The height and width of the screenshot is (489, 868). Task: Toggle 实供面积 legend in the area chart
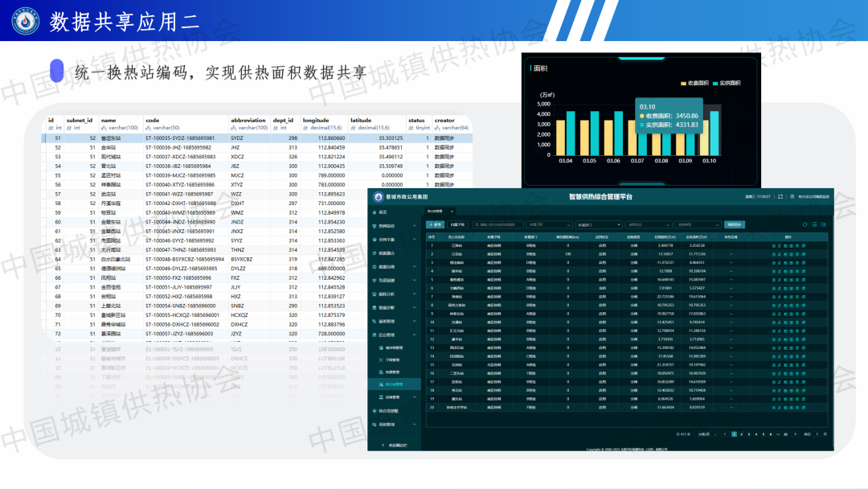[726, 84]
